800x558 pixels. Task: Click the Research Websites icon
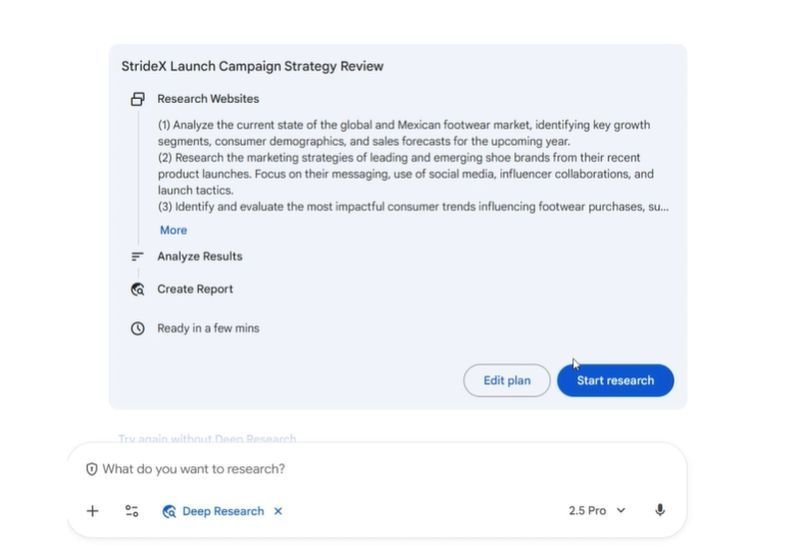pos(138,99)
